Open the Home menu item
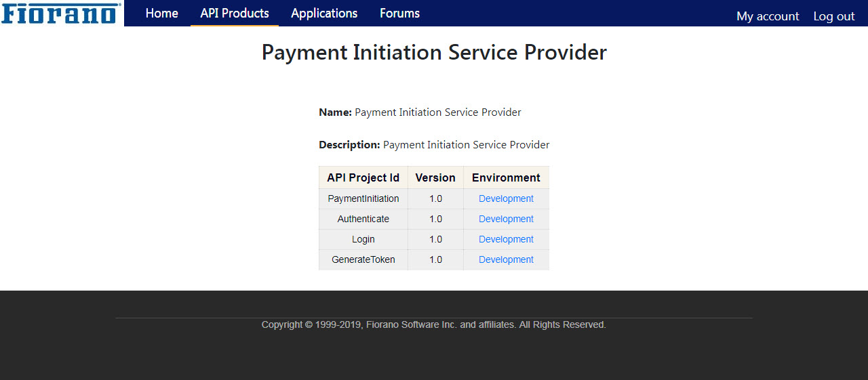Viewport: 868px width, 380px height. 162,14
